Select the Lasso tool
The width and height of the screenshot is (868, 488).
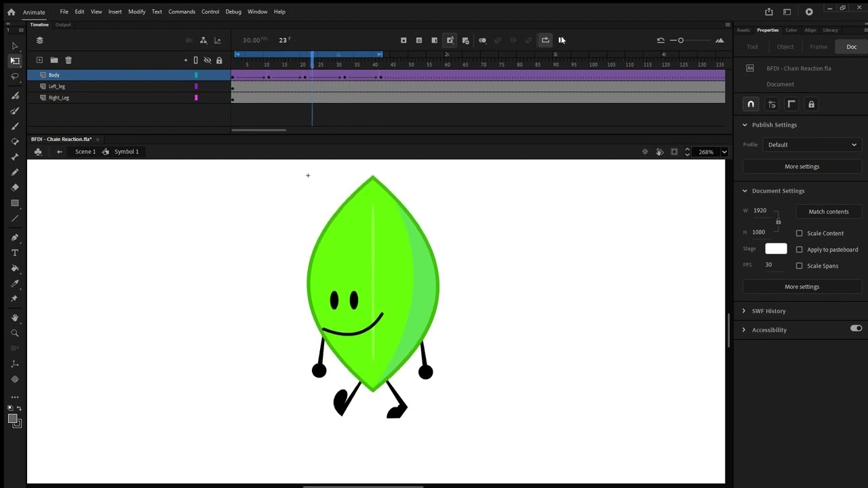click(15, 77)
